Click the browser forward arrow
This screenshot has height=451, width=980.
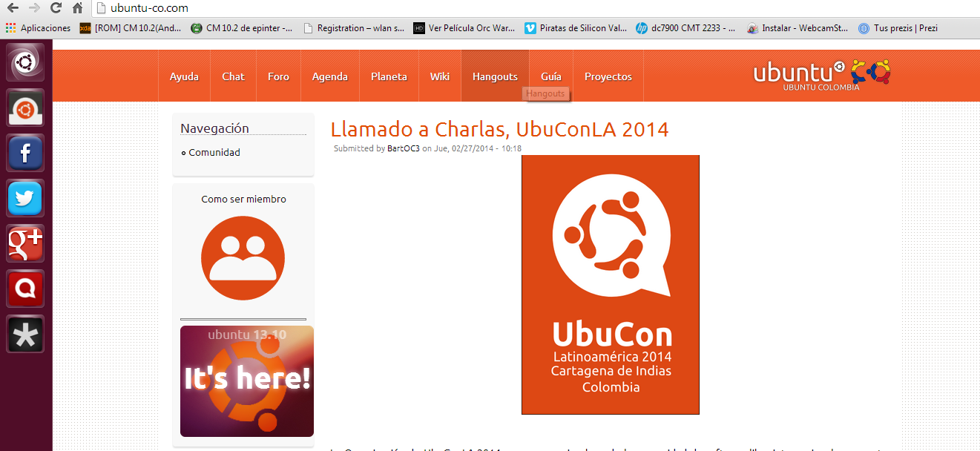[x=33, y=8]
